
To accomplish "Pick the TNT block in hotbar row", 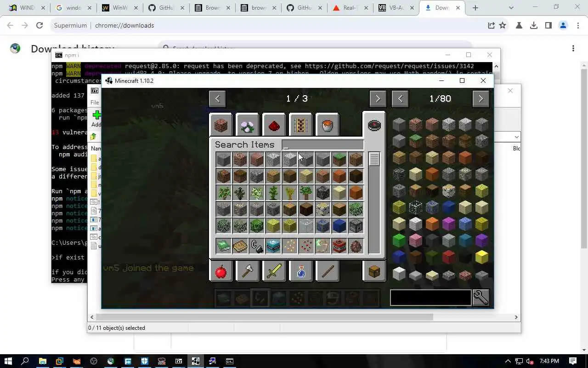I will (x=339, y=246).
